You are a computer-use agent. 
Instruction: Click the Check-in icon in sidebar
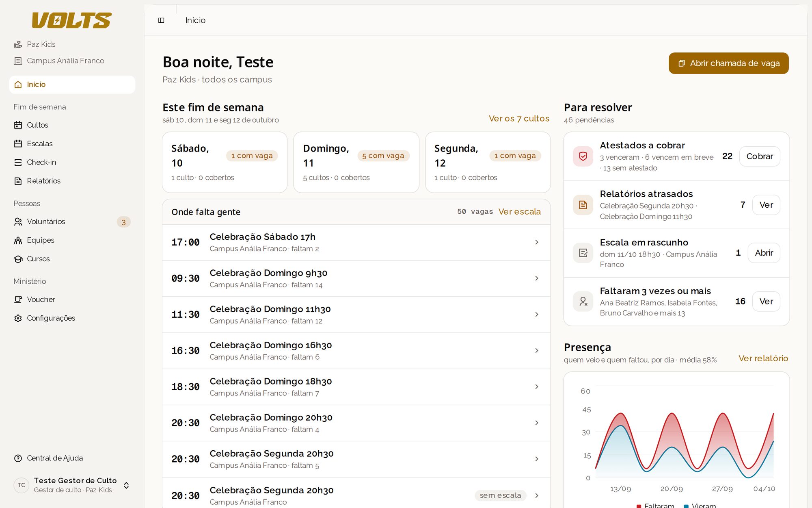[x=18, y=163]
